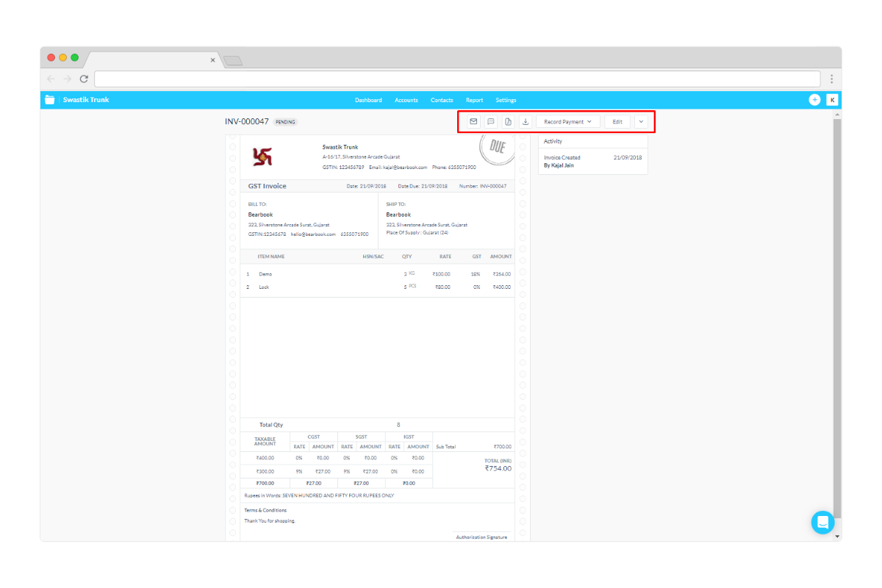Click Bearbook under BILL TO

260,215
